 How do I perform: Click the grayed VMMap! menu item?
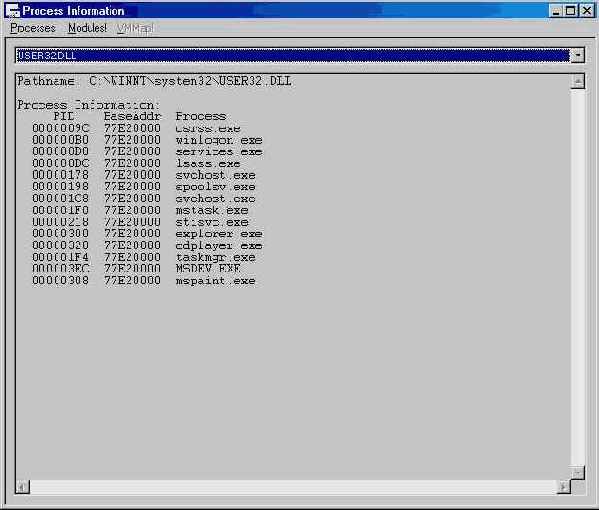[135, 28]
